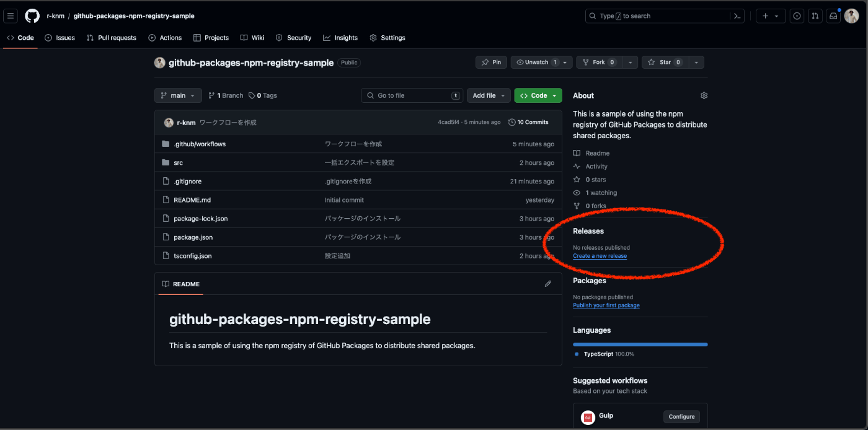The image size is (868, 430).
Task: Open Activity link in About sidebar
Action: coord(590,166)
